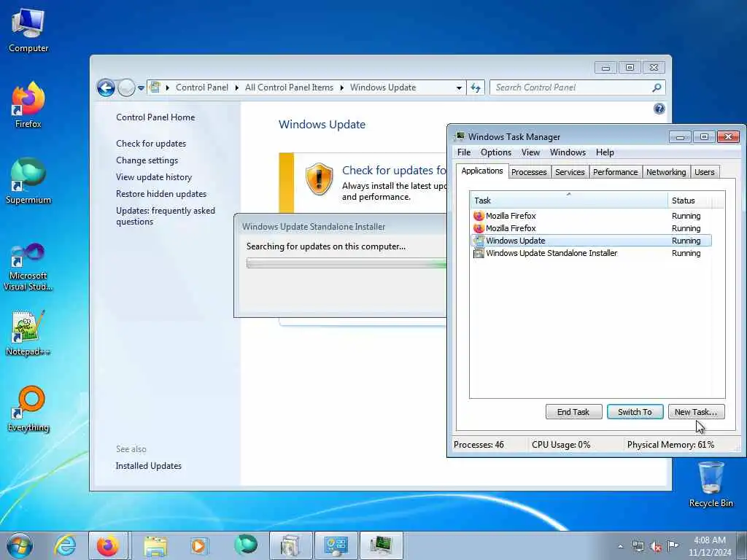This screenshot has height=560, width=747.
Task: Open the Task Manager Help menu
Action: point(605,152)
